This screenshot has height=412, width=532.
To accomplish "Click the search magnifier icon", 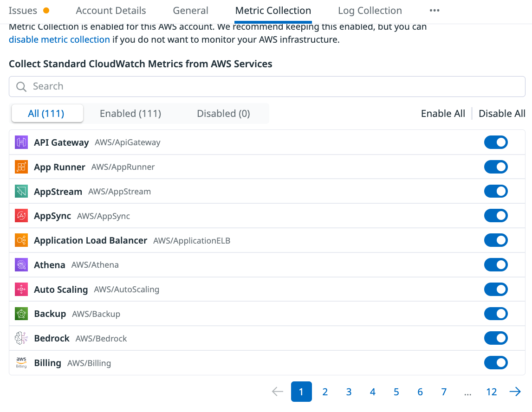I will click(21, 86).
